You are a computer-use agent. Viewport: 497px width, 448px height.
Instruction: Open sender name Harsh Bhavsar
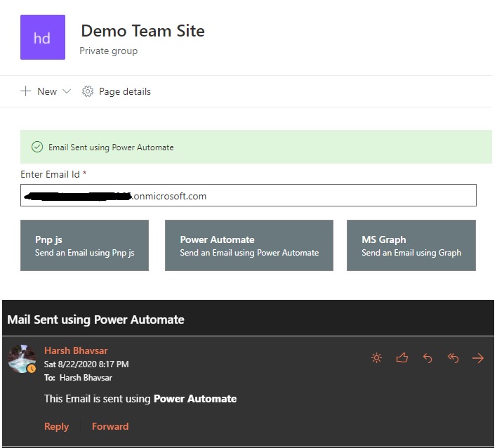click(76, 350)
